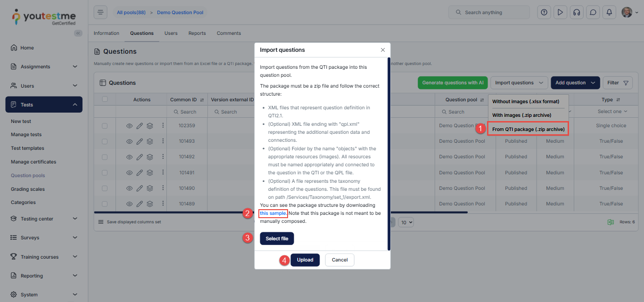Click the dialog's vertical scrollbar
Image resolution: width=644 pixels, height=302 pixels.
[x=389, y=154]
